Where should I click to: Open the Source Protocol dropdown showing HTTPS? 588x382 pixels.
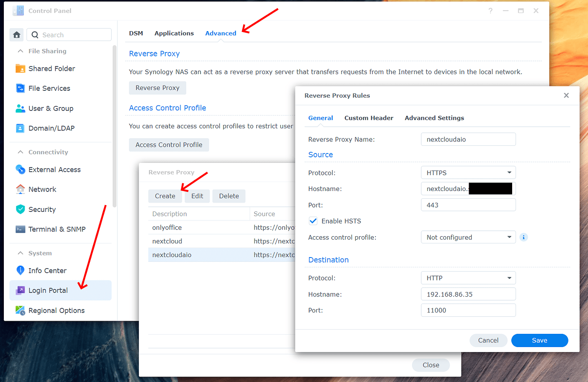click(x=468, y=172)
